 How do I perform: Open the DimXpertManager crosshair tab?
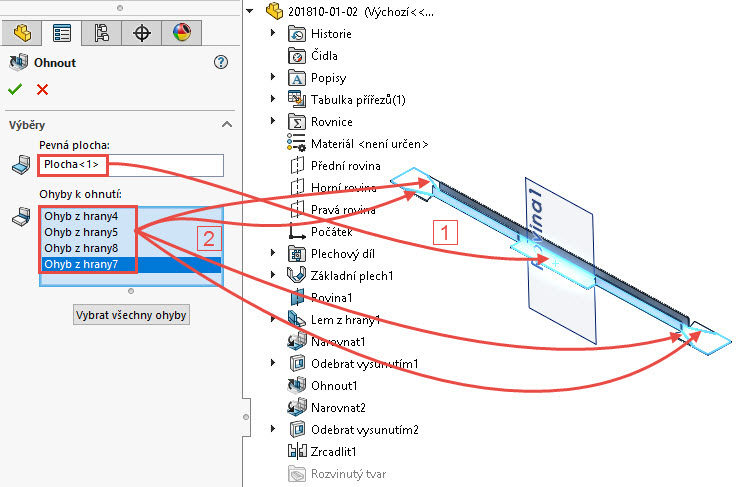point(142,33)
